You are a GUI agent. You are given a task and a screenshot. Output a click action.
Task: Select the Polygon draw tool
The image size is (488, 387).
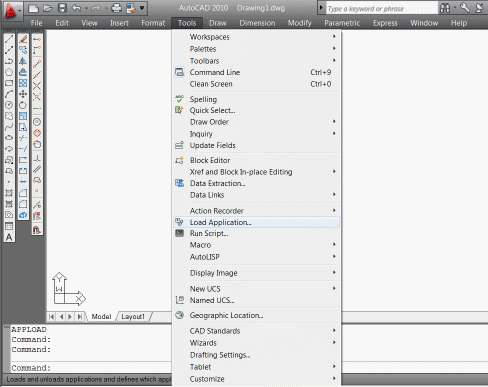coord(9,72)
